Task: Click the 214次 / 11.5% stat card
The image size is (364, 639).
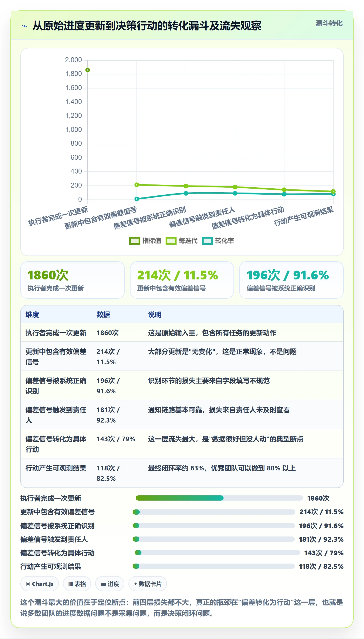Action: click(182, 280)
